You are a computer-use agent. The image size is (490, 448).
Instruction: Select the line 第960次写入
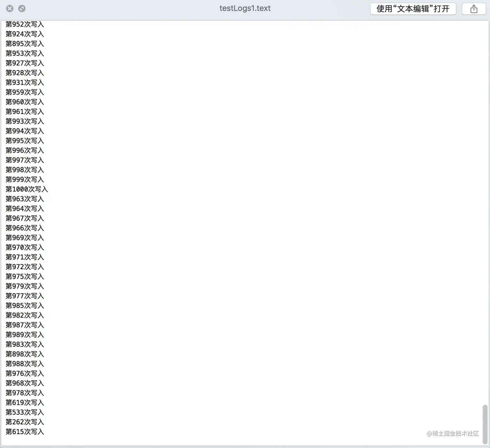(x=25, y=102)
